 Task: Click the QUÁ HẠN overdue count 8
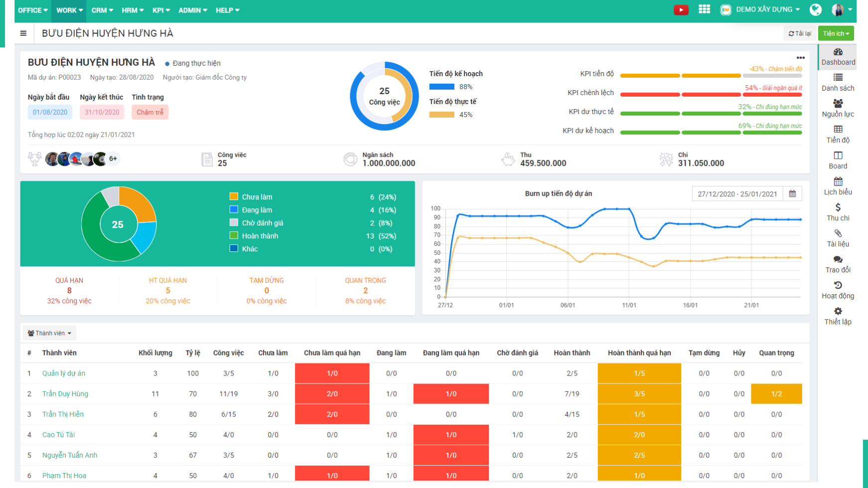(69, 290)
